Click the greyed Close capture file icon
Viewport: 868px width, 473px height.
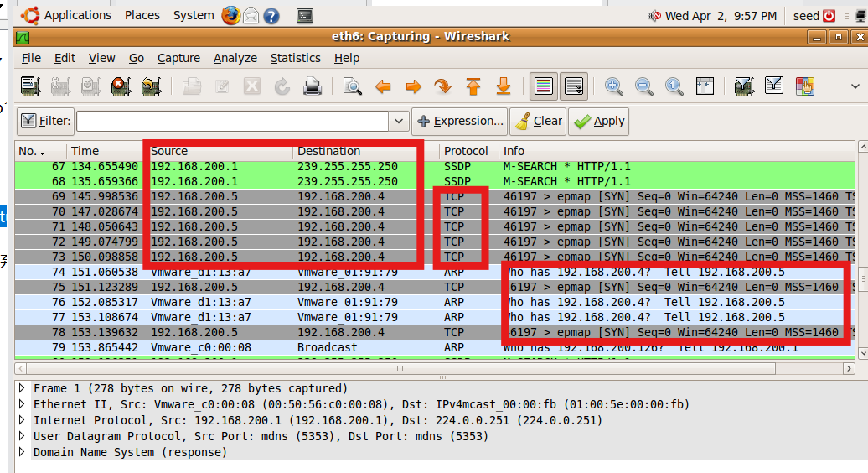pyautogui.click(x=252, y=86)
